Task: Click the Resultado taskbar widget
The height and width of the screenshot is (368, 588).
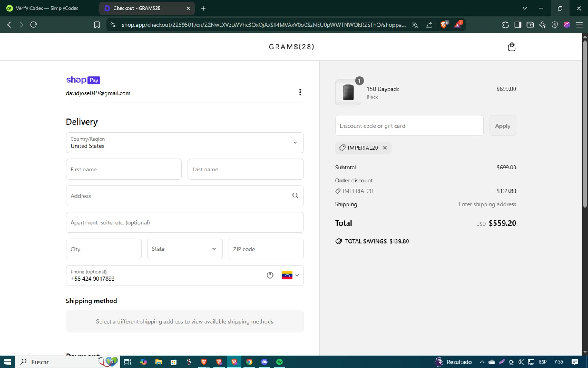Action: click(x=453, y=362)
